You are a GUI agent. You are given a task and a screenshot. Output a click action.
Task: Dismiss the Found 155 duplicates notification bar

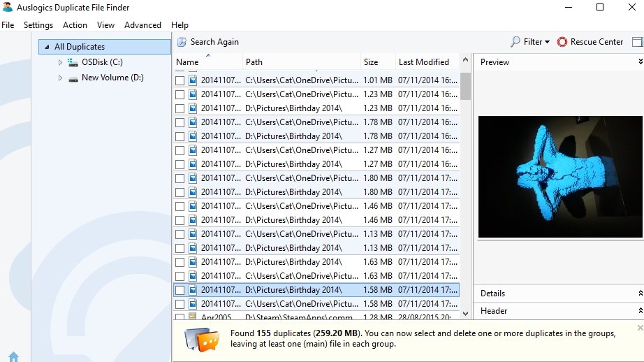640,328
